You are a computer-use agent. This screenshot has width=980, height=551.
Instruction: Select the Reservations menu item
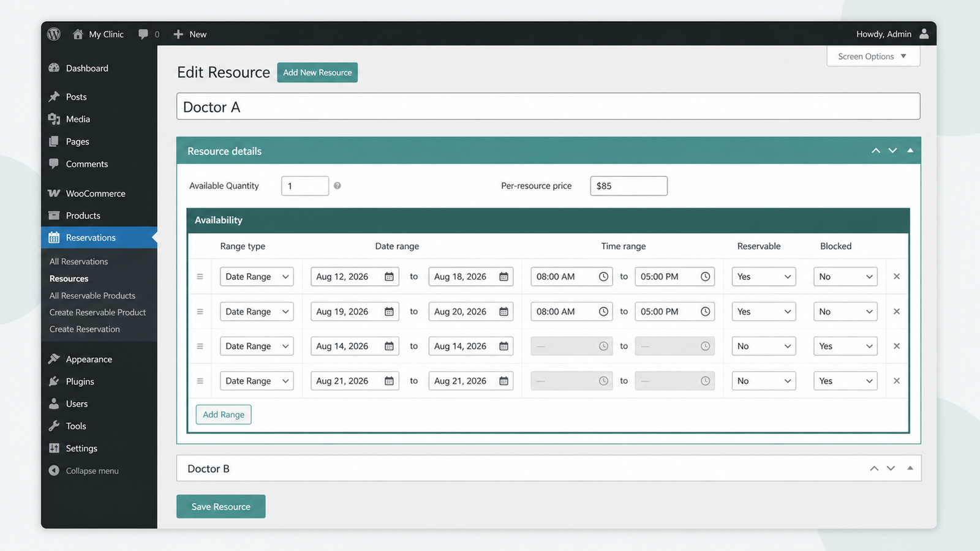point(99,238)
